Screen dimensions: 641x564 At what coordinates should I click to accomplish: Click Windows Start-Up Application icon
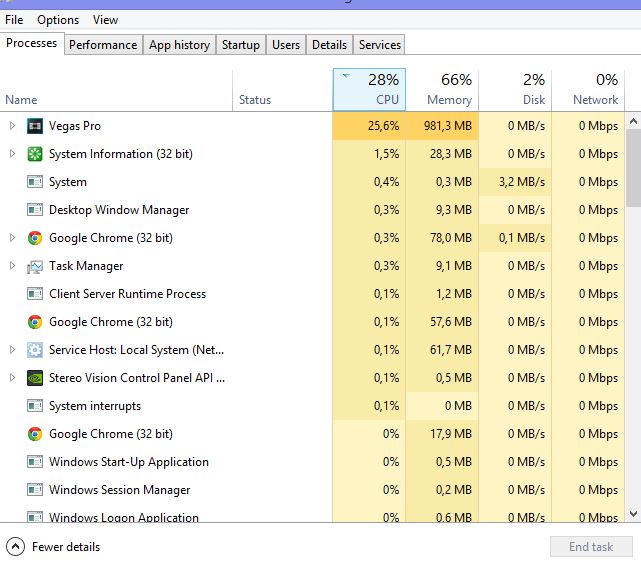(x=35, y=462)
